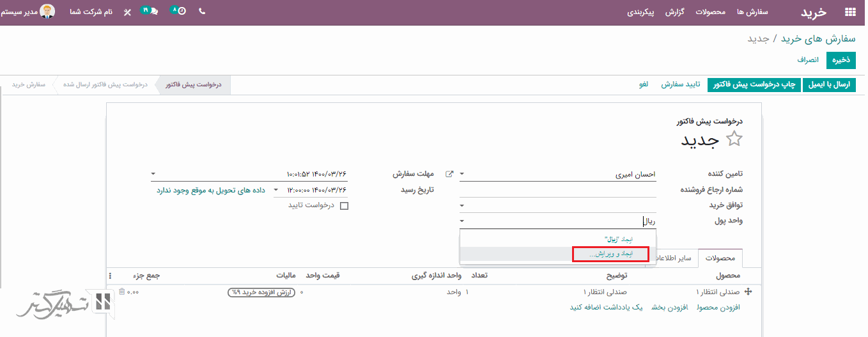Viewport: 868px width, 337px height.
Task: Open supplier external link icon
Action: [x=449, y=174]
